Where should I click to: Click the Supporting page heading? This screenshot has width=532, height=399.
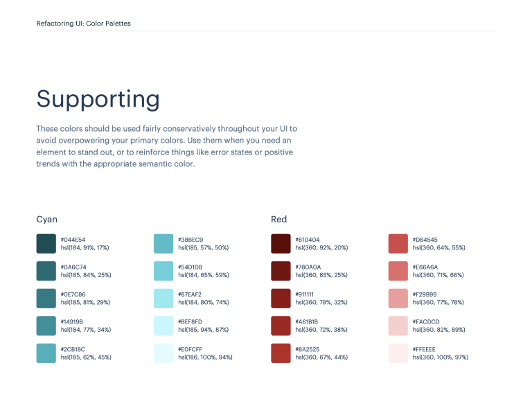98,99
